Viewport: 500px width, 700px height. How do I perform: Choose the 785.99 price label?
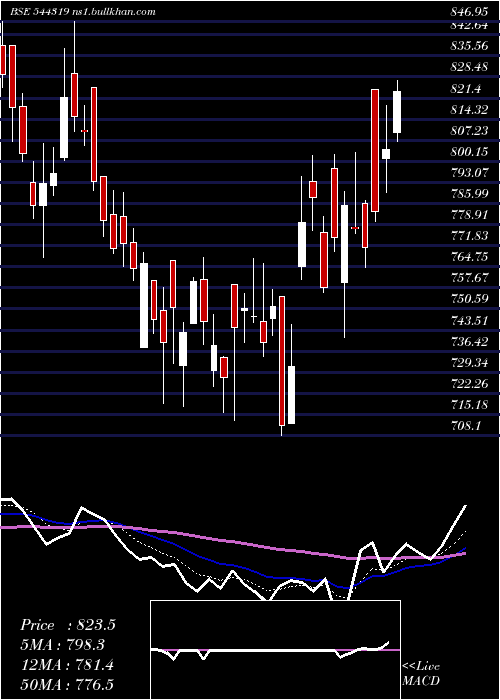[x=469, y=194]
